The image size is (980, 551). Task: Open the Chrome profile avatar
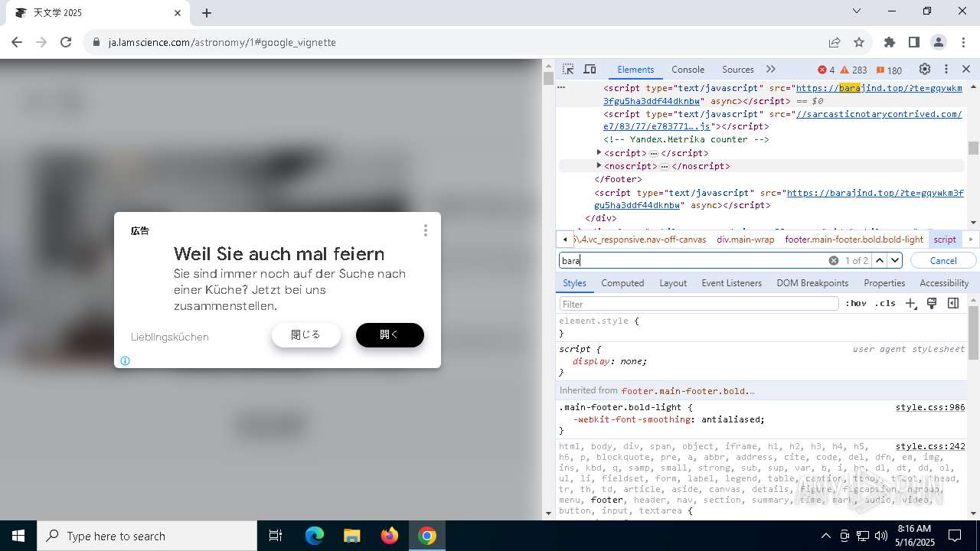pos(939,42)
